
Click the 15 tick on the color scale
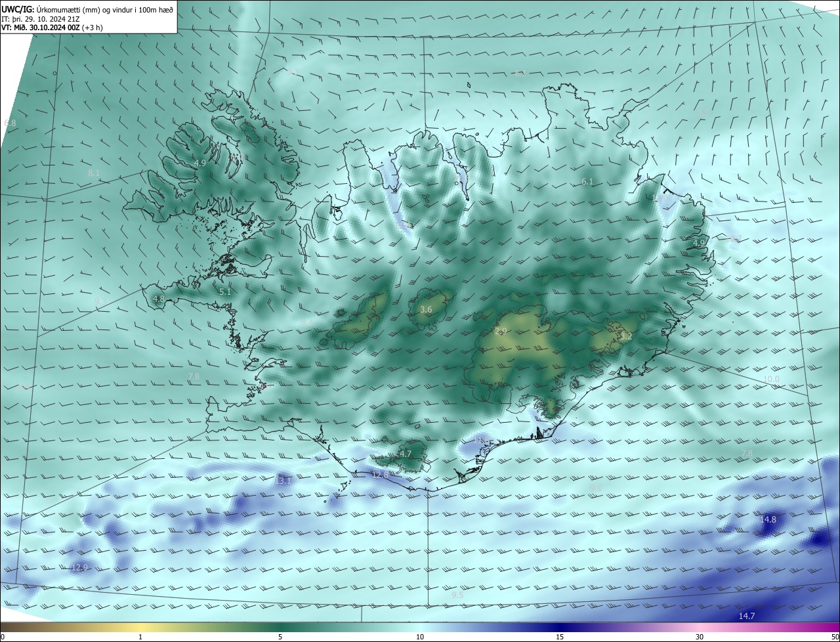coord(560,637)
